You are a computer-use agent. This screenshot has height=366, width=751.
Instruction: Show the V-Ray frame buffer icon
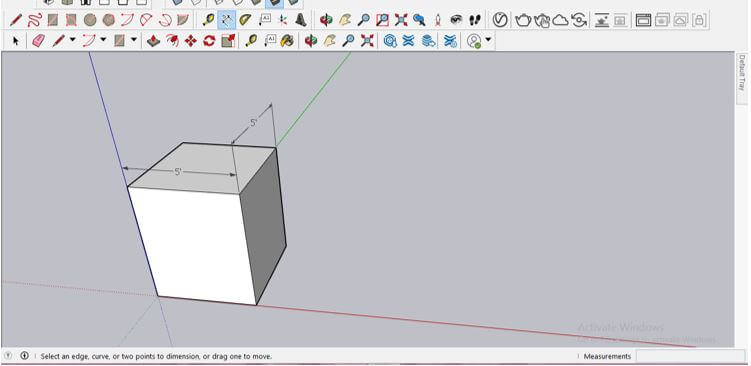(643, 20)
